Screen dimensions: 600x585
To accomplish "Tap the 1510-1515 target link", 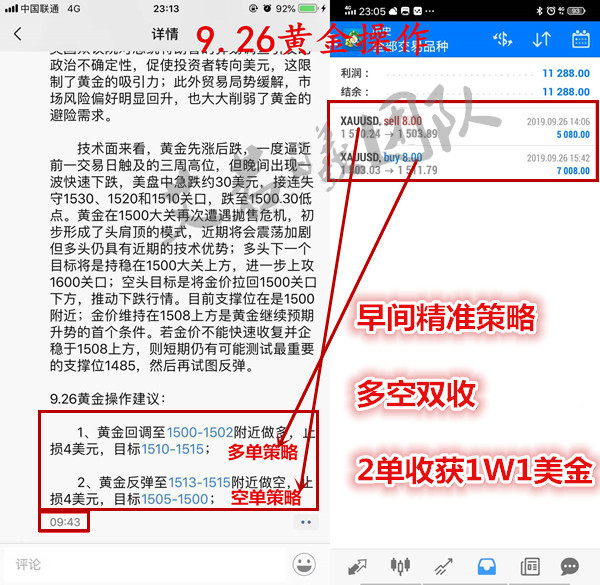I will (x=173, y=449).
